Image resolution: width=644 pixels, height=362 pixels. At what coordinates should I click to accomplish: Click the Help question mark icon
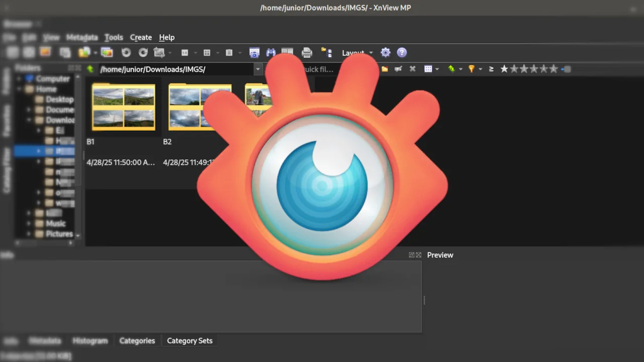pos(401,52)
